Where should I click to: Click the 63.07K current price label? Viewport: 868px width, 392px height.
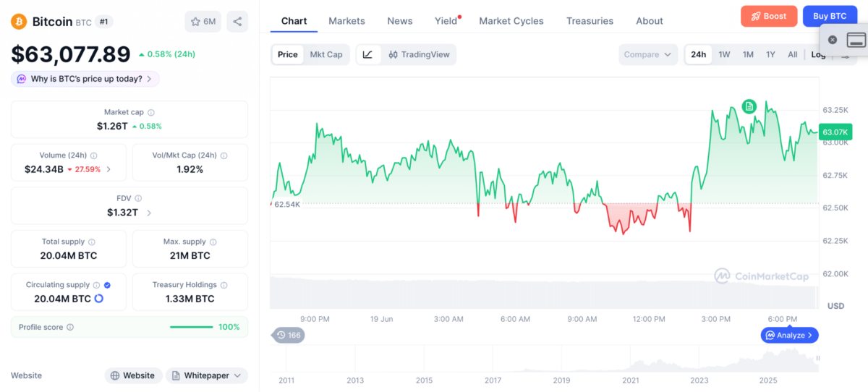[x=836, y=132]
